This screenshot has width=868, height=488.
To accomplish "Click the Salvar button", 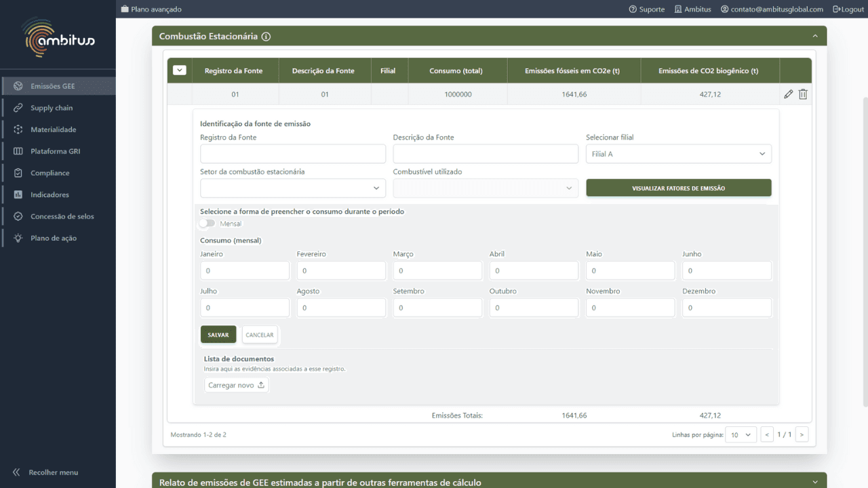I will (218, 335).
